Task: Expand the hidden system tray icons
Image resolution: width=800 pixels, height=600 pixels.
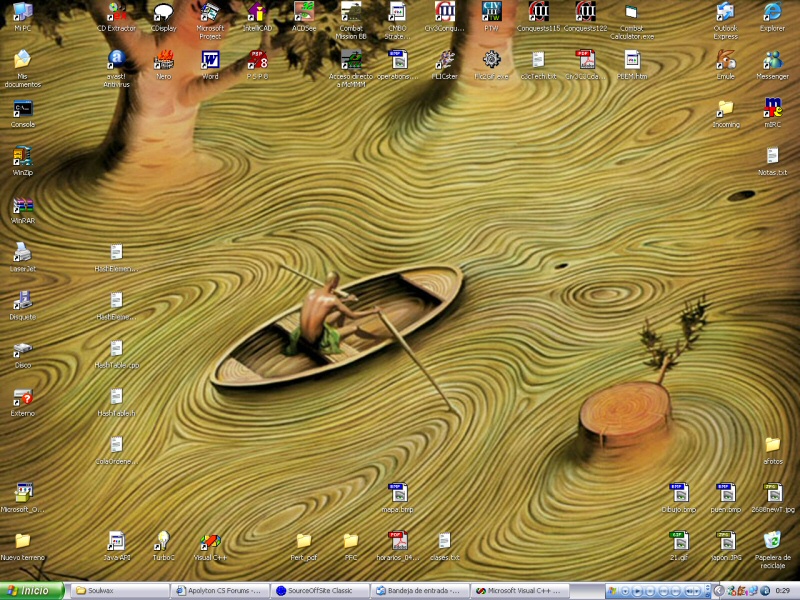Action: (718, 590)
